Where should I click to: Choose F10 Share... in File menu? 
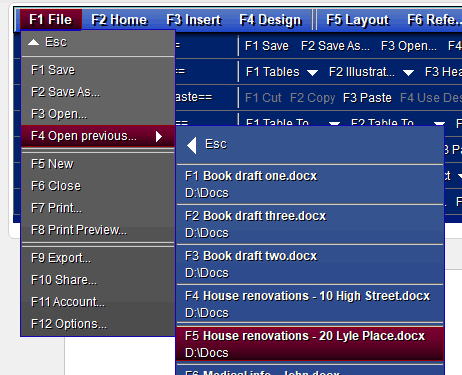pos(98,280)
